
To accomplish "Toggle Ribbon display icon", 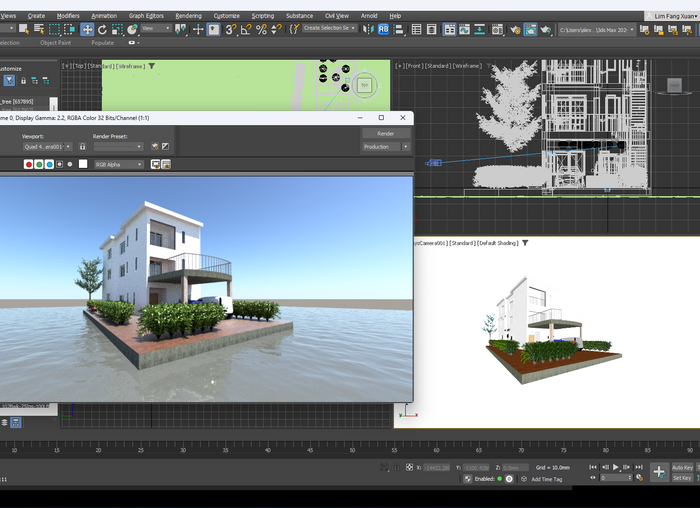I will (449, 29).
